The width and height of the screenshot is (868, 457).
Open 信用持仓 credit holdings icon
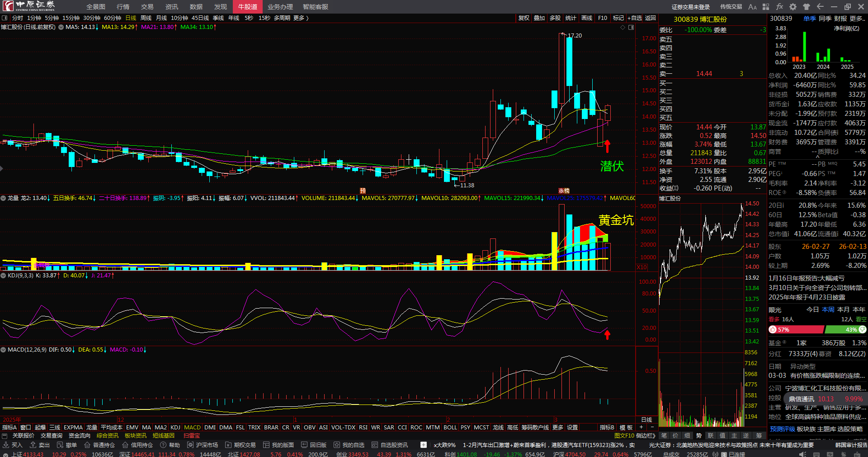[125, 445]
